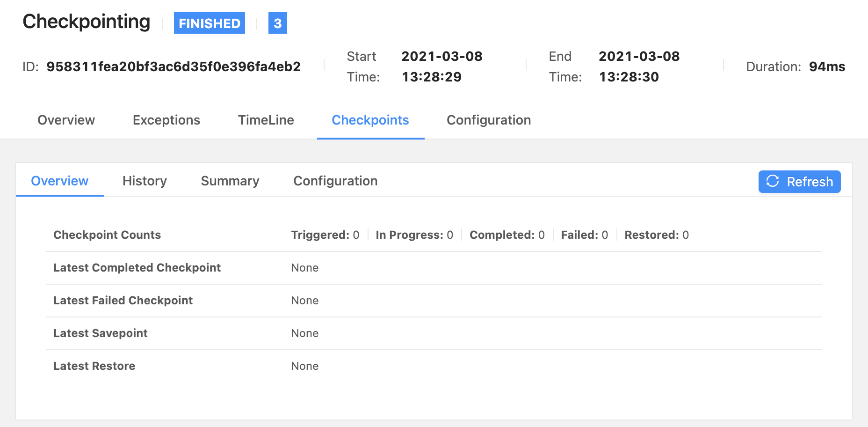868x427 pixels.
Task: Show the checkpoint Summary sub-tab
Action: 230,181
